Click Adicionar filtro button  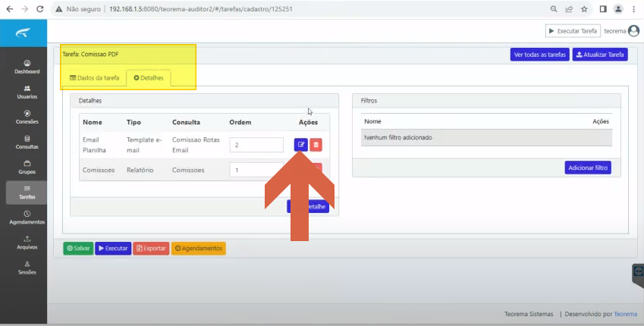pyautogui.click(x=588, y=168)
